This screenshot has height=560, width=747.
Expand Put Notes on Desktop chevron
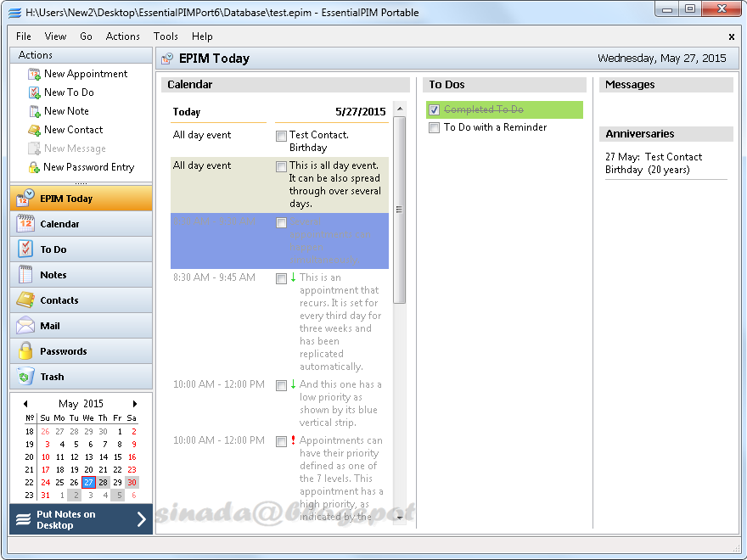pos(142,519)
